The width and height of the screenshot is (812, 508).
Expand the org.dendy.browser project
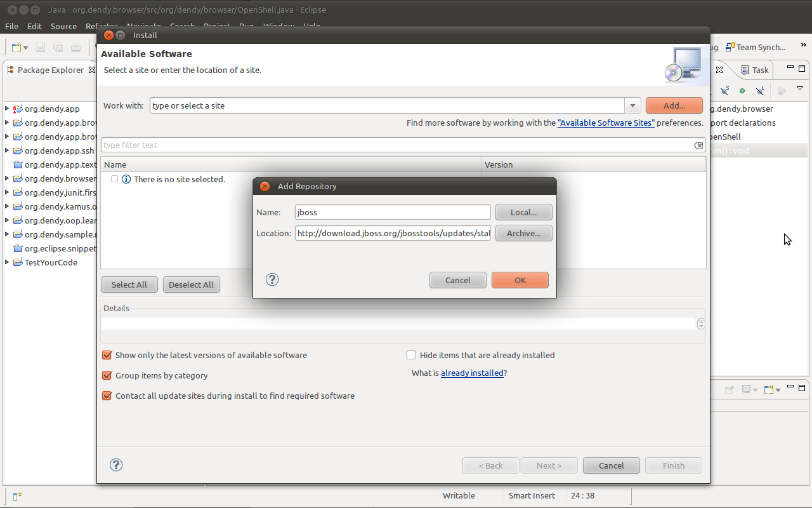coord(7,178)
